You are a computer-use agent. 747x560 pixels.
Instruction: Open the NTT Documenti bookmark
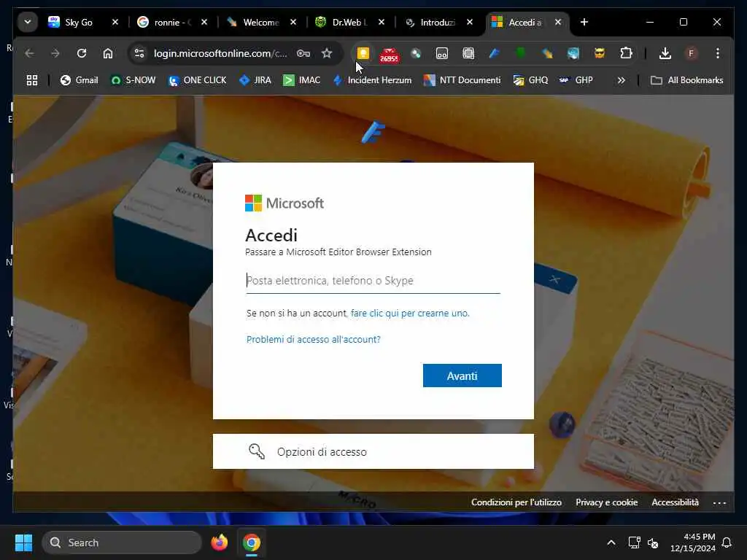pos(462,80)
